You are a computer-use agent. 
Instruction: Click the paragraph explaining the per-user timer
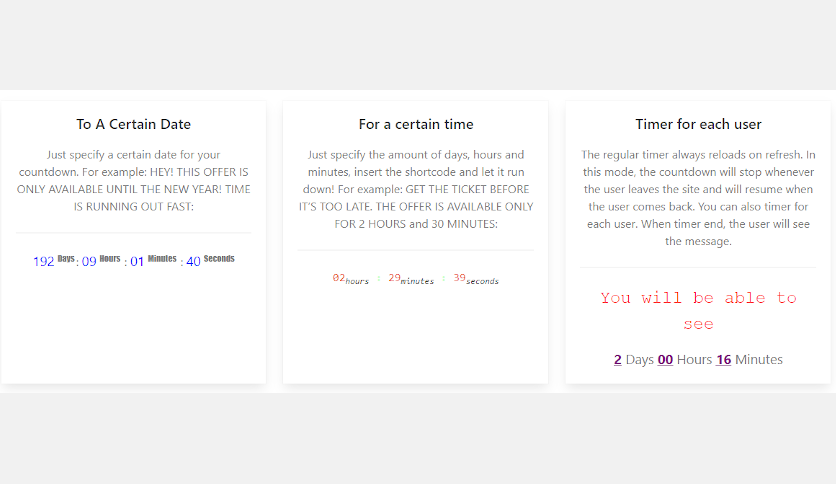(698, 198)
